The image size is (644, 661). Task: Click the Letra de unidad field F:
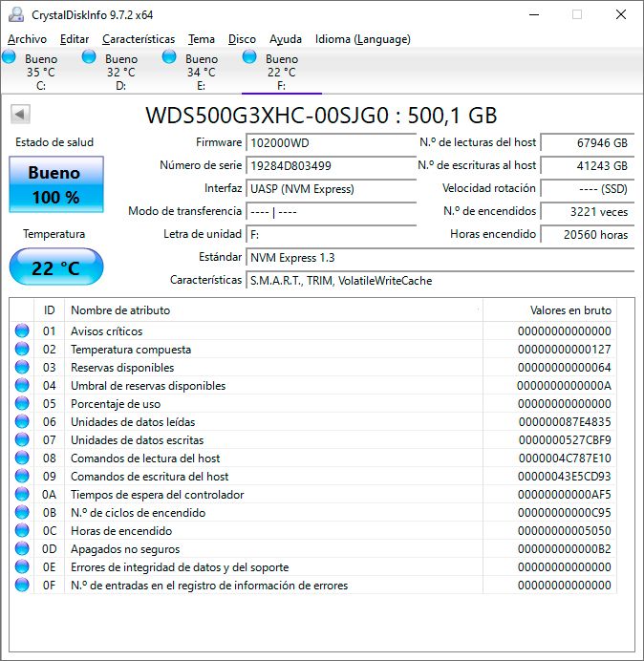pos(331,234)
